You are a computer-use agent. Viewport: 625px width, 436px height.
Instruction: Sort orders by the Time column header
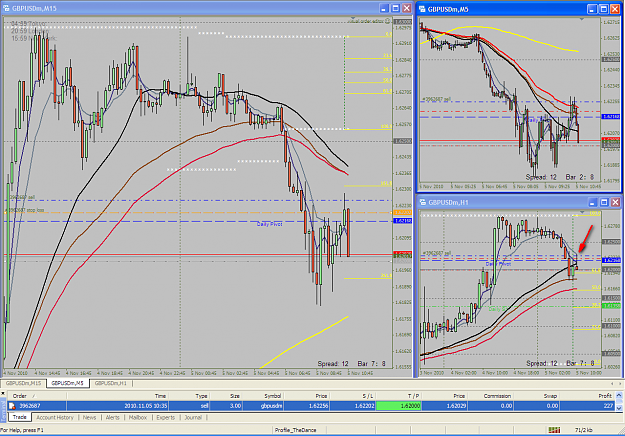(118, 396)
